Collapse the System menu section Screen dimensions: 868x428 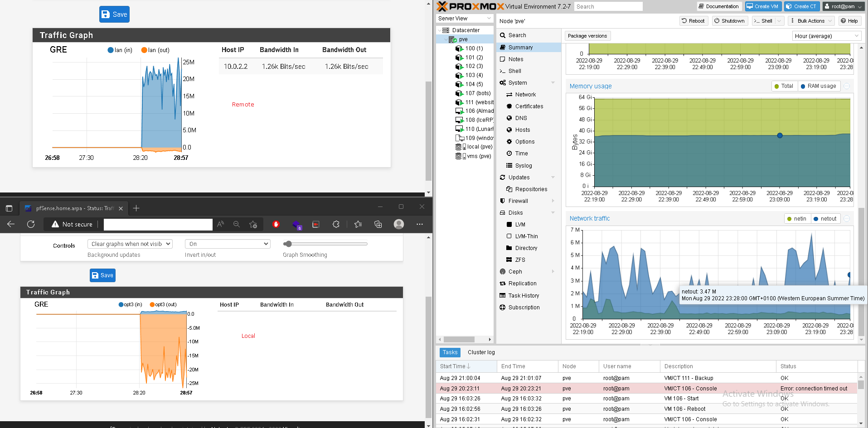pos(553,83)
